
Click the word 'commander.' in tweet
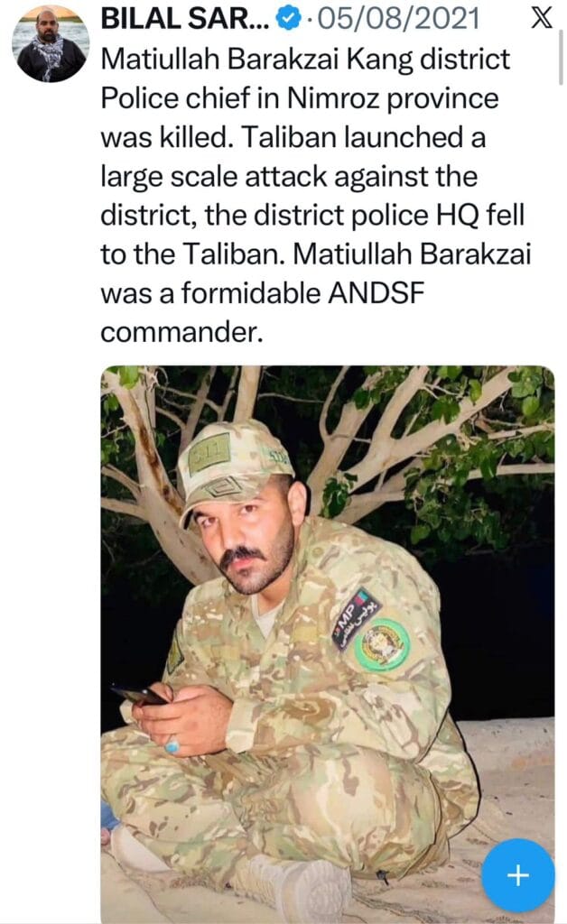click(x=181, y=333)
